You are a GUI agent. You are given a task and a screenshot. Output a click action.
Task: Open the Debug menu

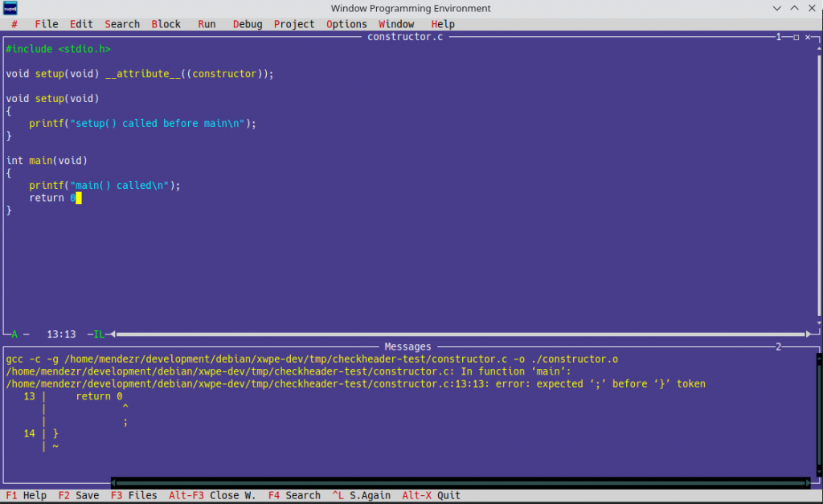click(248, 24)
